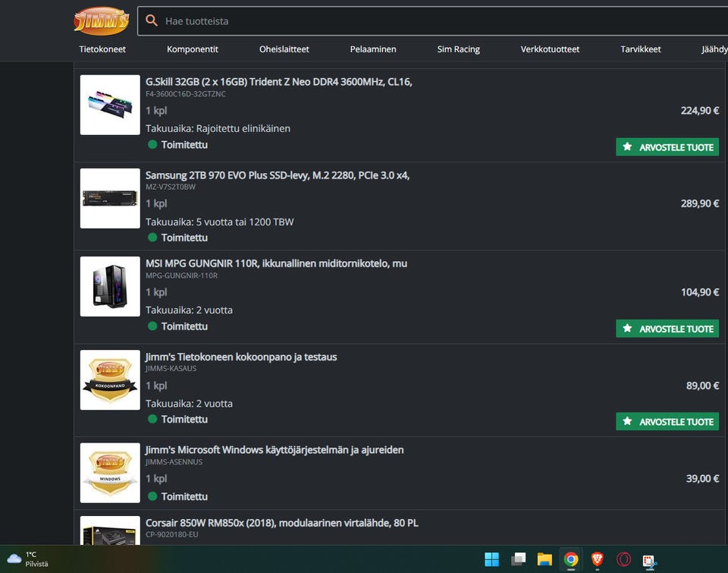728x573 pixels.
Task: Open the Windows installation service badge thumbnail
Action: (110, 473)
